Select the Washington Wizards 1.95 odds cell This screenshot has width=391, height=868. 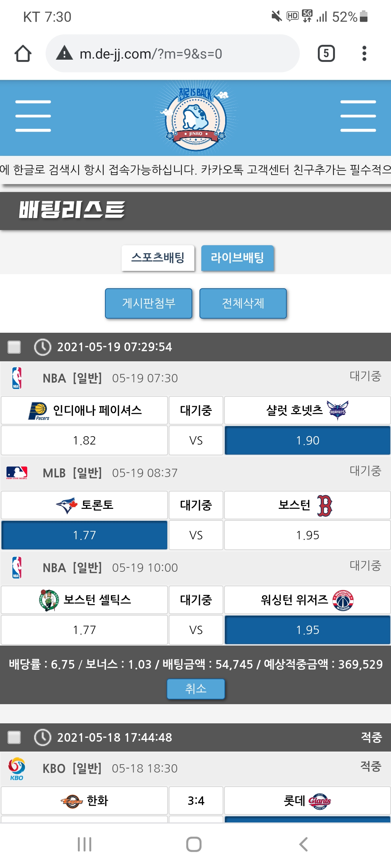(x=307, y=630)
